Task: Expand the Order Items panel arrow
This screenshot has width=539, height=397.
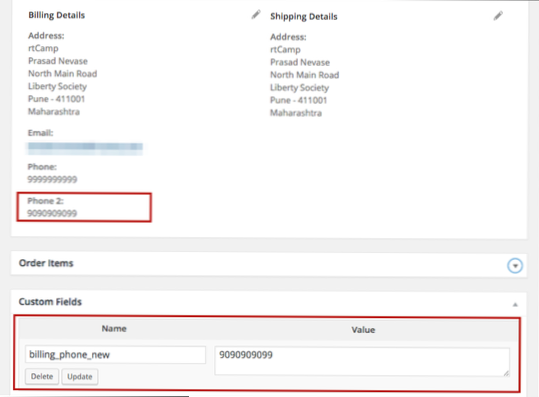Action: 515,266
